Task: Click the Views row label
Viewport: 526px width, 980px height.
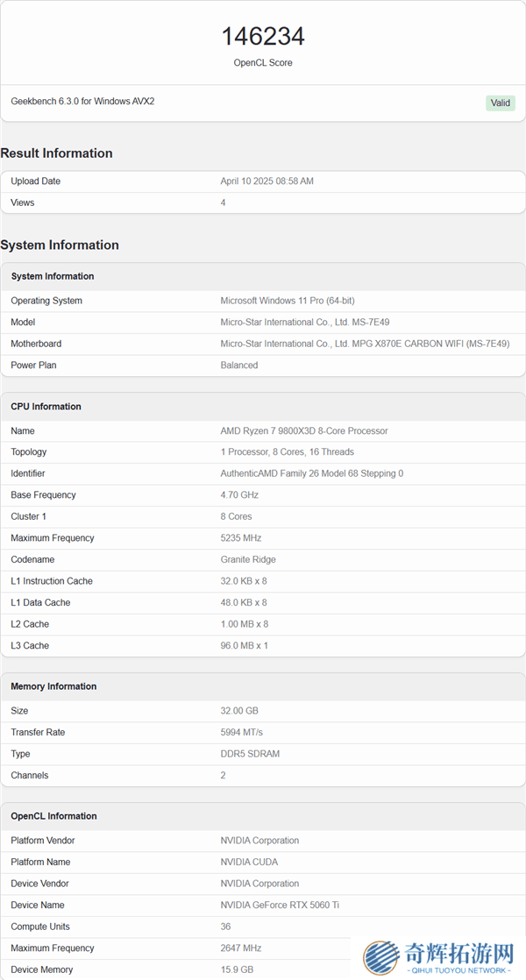Action: tap(23, 202)
